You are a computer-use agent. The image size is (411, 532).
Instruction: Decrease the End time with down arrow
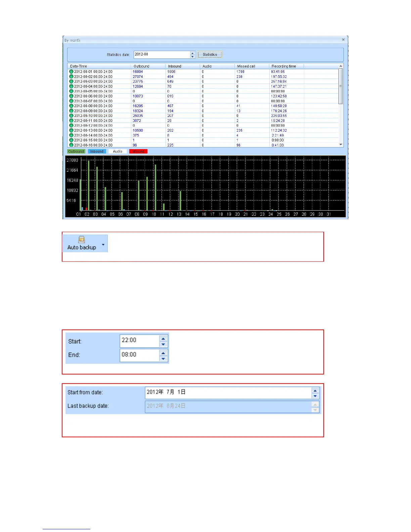point(163,359)
